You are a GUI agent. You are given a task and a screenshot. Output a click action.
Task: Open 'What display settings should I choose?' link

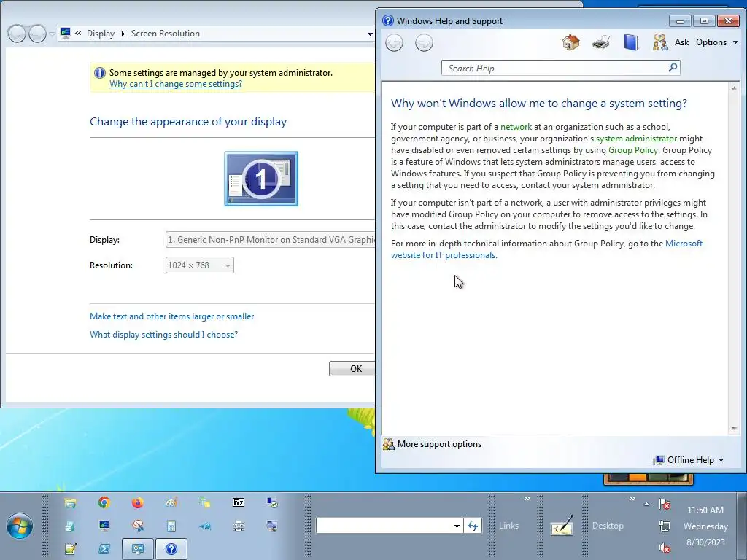click(x=163, y=334)
